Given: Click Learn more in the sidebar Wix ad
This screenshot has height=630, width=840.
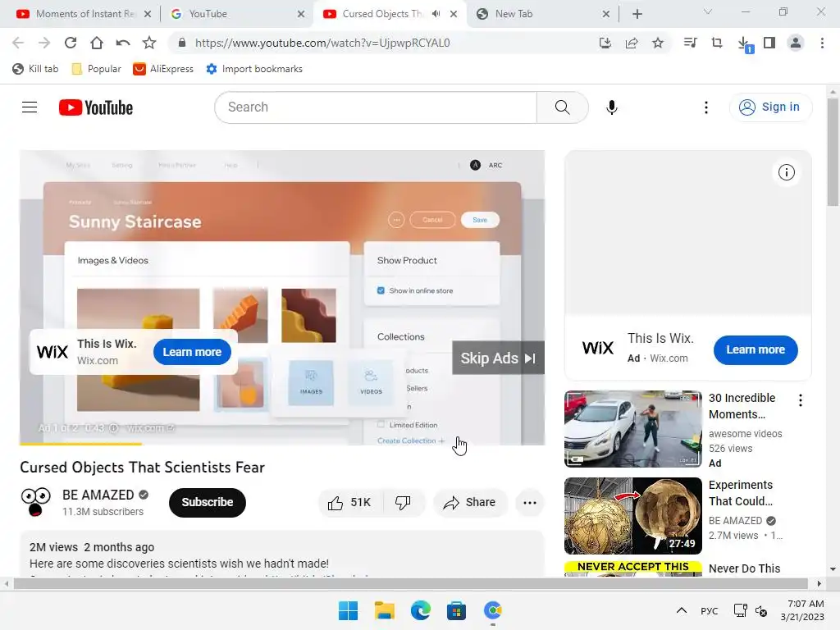Looking at the screenshot, I should tap(756, 349).
